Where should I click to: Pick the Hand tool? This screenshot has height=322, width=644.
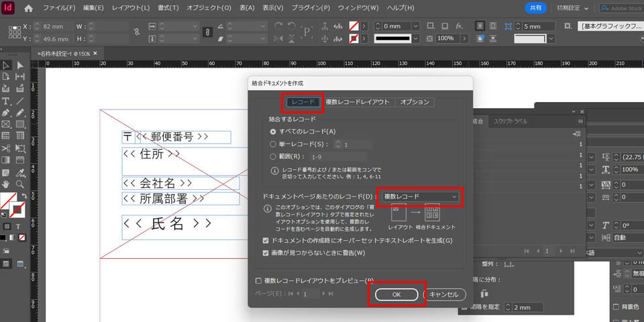[x=5, y=183]
